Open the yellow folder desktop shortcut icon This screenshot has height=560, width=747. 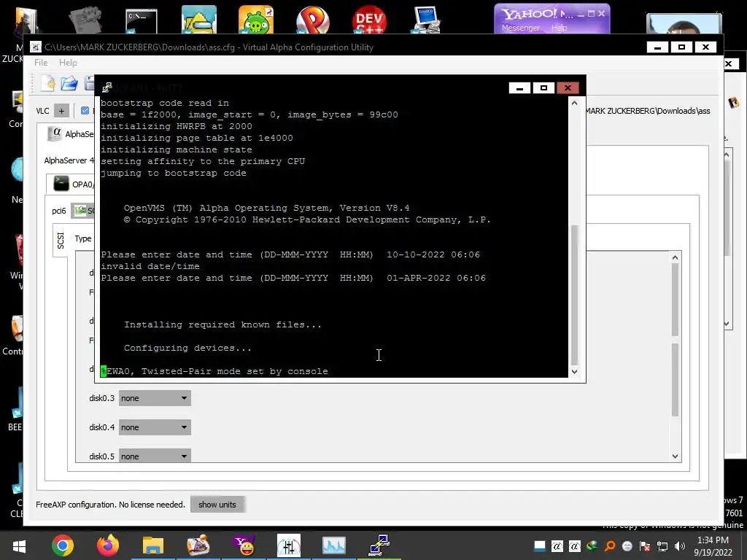(199, 20)
